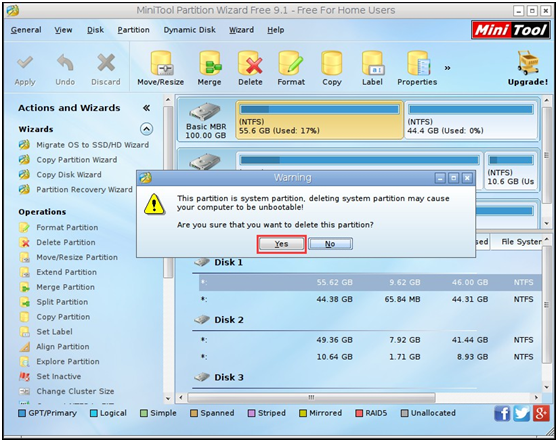The width and height of the screenshot is (558, 442).
Task: Click the horizontal scrollbar of partition list
Action: click(x=311, y=397)
